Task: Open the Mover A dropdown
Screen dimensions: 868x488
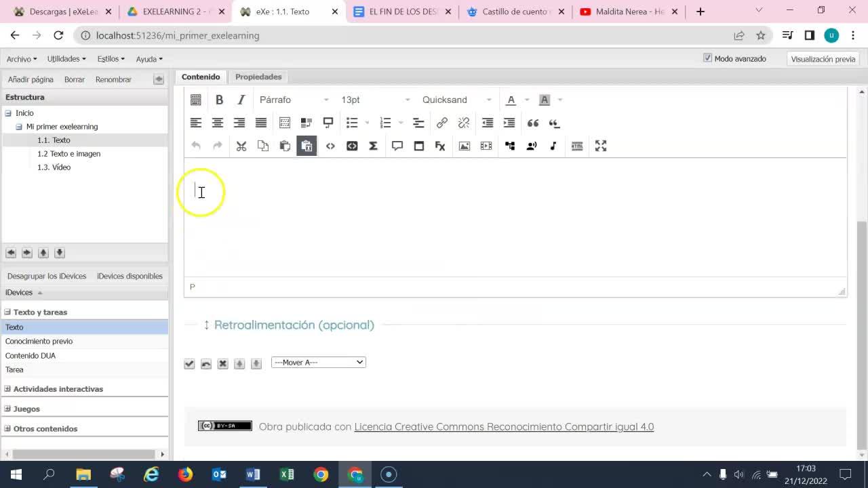Action: pyautogui.click(x=319, y=363)
